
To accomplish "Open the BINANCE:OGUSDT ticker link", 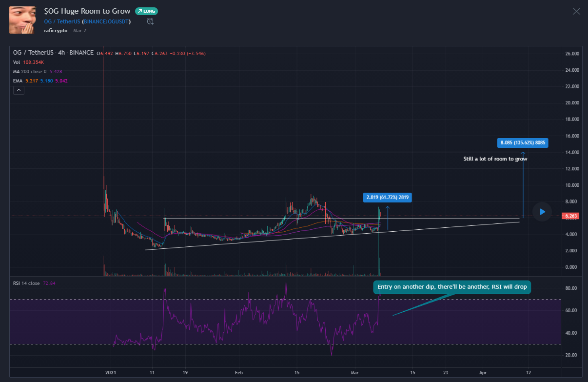I will click(106, 21).
